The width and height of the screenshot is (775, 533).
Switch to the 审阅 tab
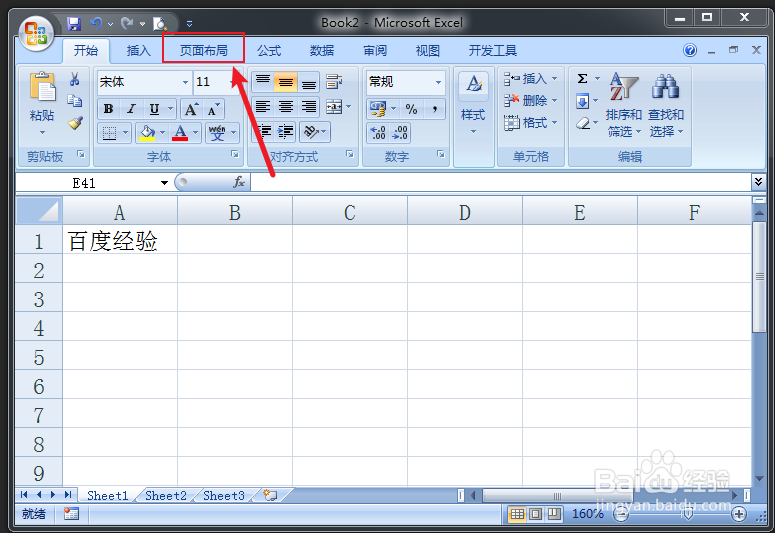[x=375, y=50]
